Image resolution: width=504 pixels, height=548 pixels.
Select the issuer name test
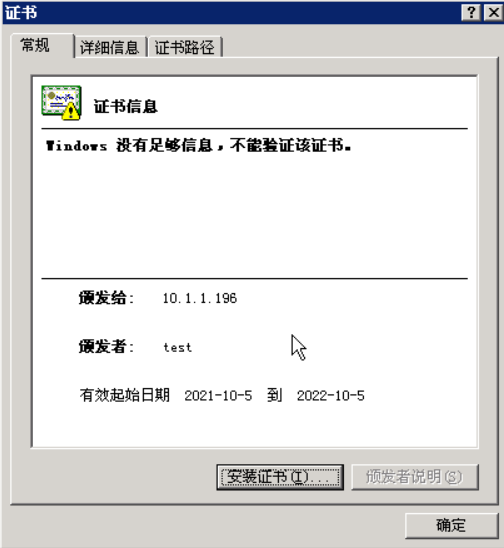[x=178, y=347]
